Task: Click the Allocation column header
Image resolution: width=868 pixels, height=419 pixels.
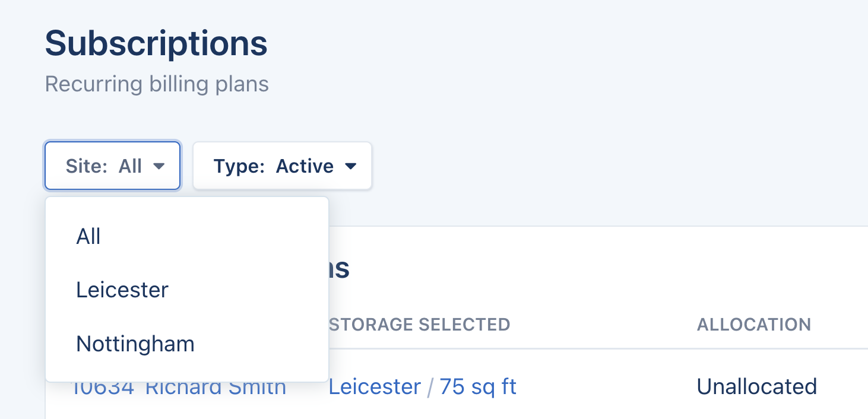Action: point(753,325)
